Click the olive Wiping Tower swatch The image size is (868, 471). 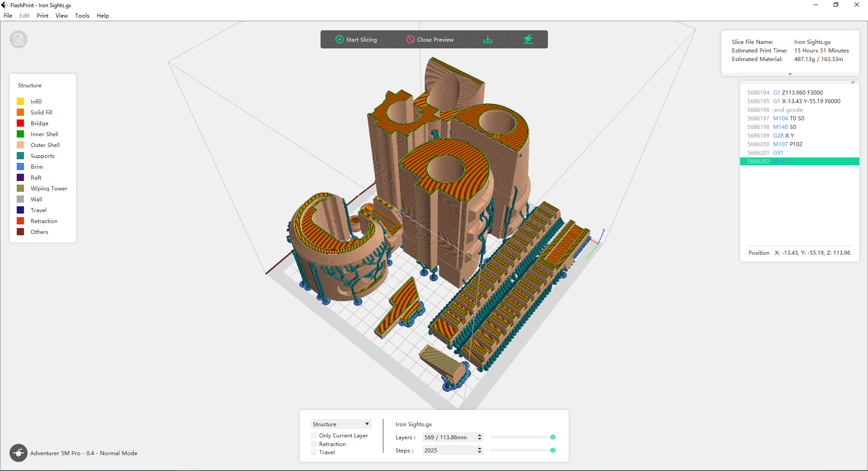coord(20,188)
